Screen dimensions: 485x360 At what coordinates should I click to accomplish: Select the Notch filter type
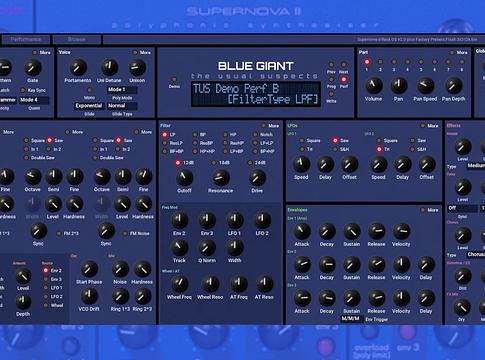[x=255, y=135]
